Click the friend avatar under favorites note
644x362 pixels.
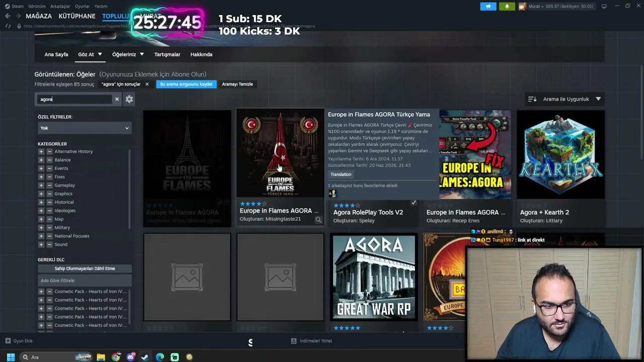click(x=332, y=194)
